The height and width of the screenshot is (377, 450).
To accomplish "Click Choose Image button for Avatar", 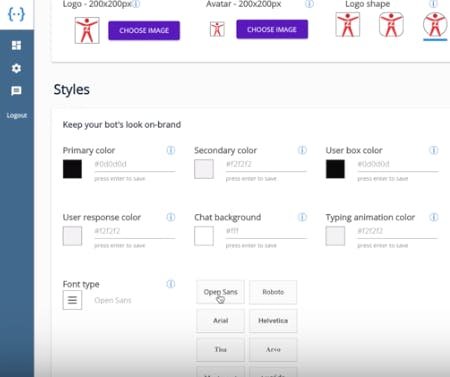I will point(272,29).
